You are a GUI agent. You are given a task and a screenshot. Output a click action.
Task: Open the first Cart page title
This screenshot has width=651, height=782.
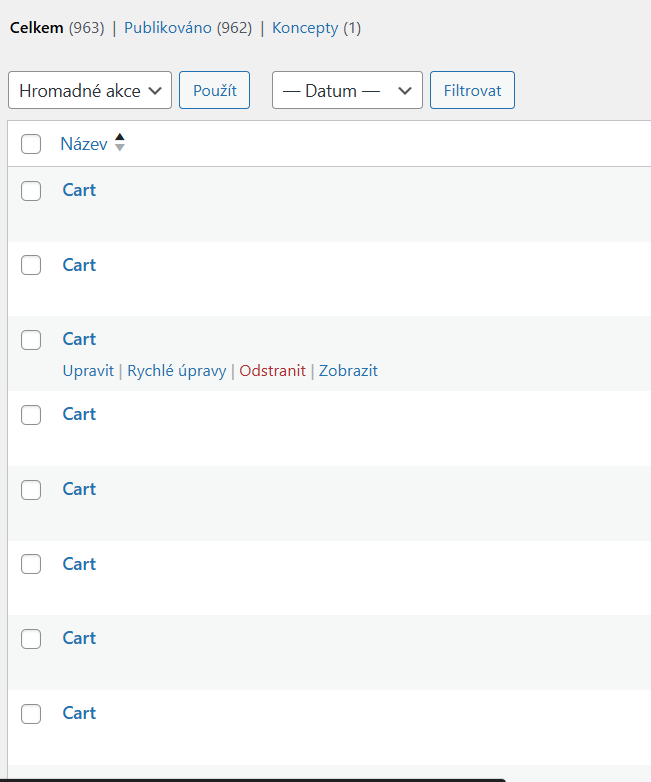[x=79, y=190]
